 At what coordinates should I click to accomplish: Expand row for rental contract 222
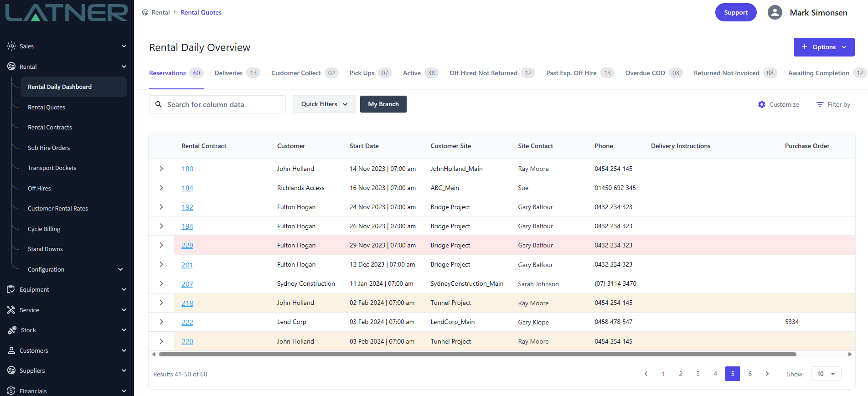(x=161, y=322)
